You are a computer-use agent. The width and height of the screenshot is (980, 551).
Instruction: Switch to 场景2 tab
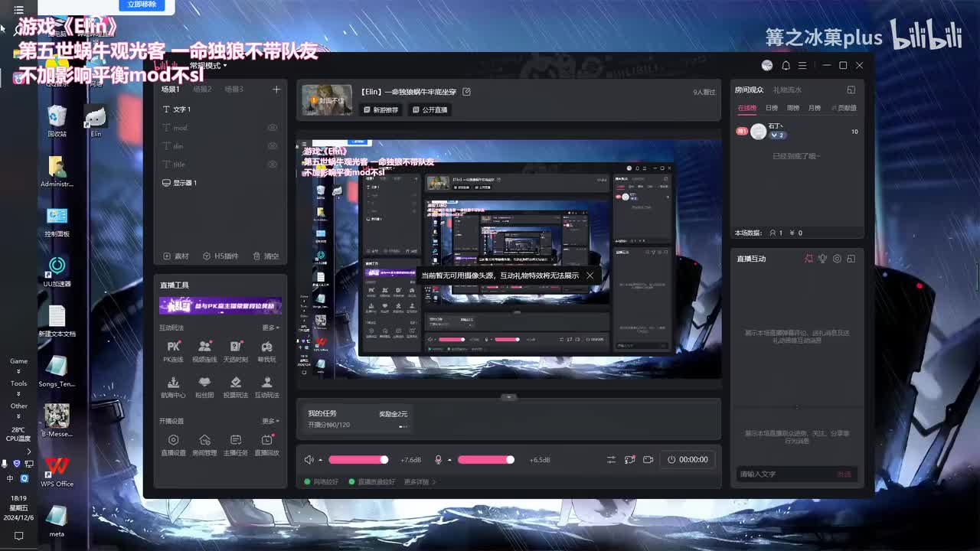(x=202, y=90)
